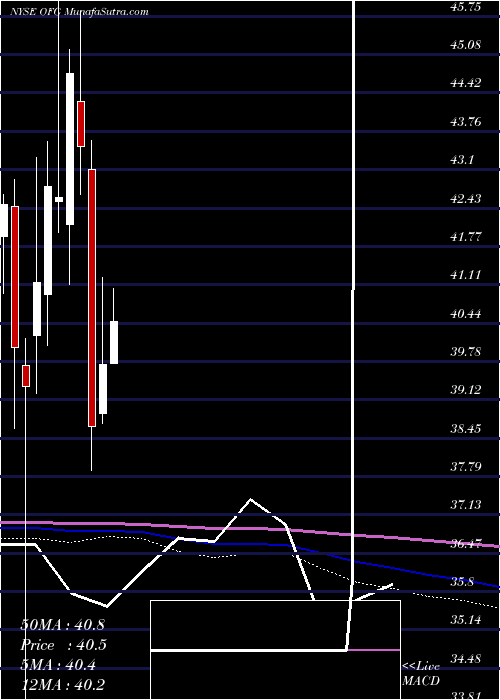Select the last white candlestick near 40.44
Screen dimensions: 500x700
[114, 342]
